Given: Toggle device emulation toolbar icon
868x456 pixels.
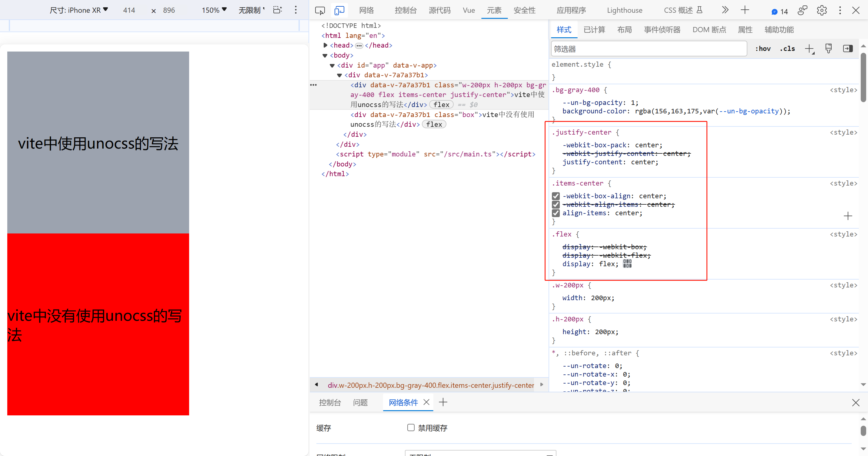Looking at the screenshot, I should [x=339, y=10].
